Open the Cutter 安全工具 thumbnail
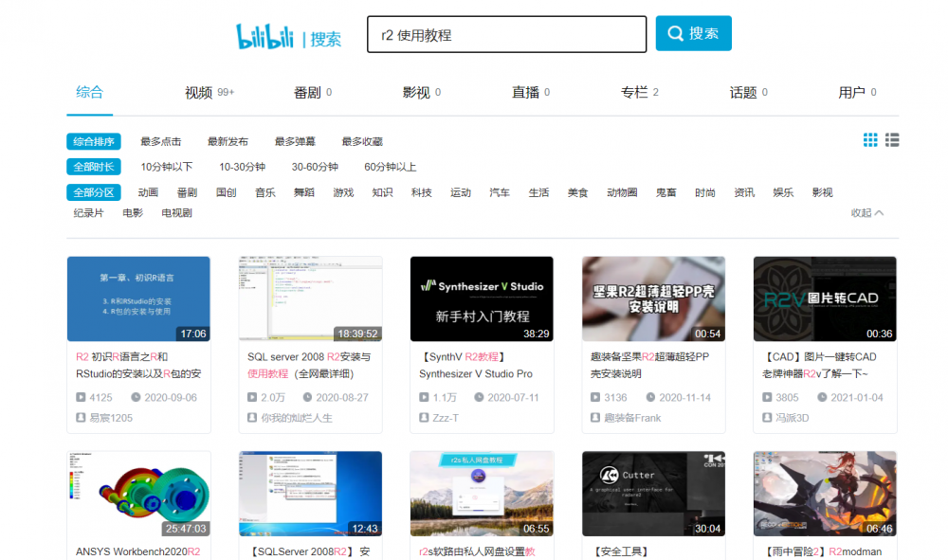Image resolution: width=948 pixels, height=560 pixels. [x=653, y=494]
